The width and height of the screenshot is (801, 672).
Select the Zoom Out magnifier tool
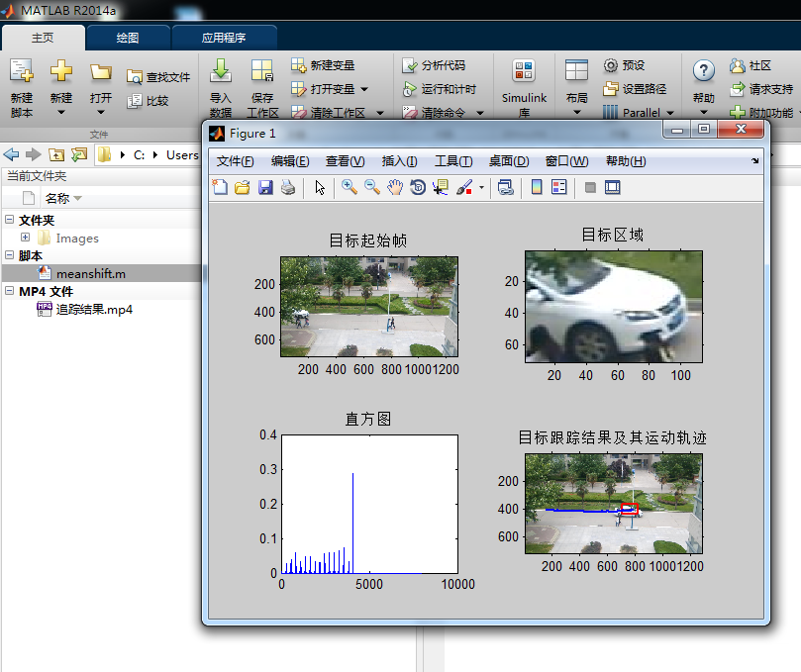click(x=372, y=187)
